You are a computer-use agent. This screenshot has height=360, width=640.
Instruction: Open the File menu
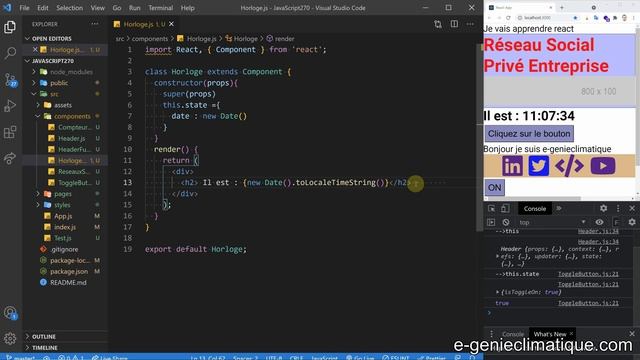24,8
